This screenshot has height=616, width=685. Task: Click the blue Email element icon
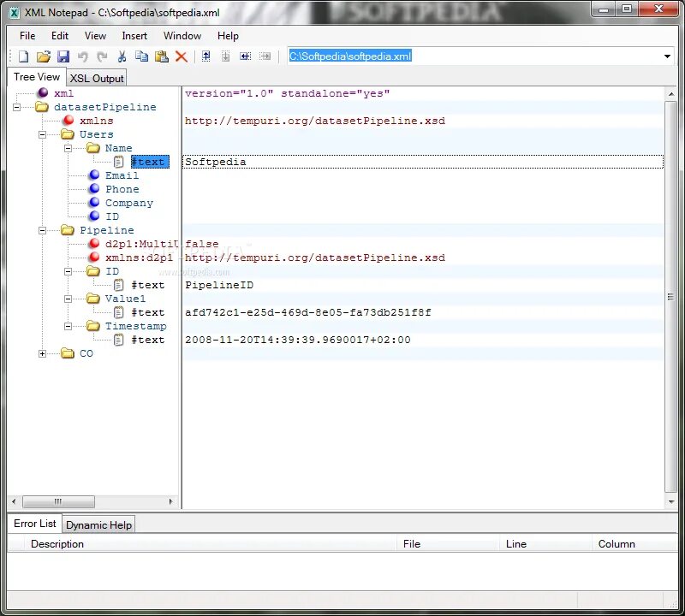(94, 175)
